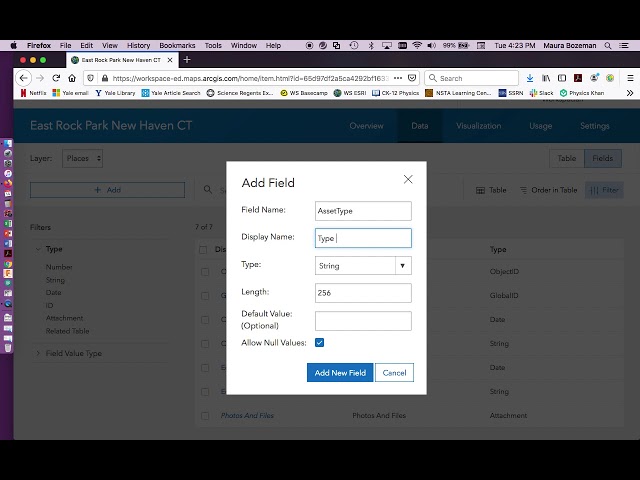Open Spotlight search magnifier icon

point(608,45)
